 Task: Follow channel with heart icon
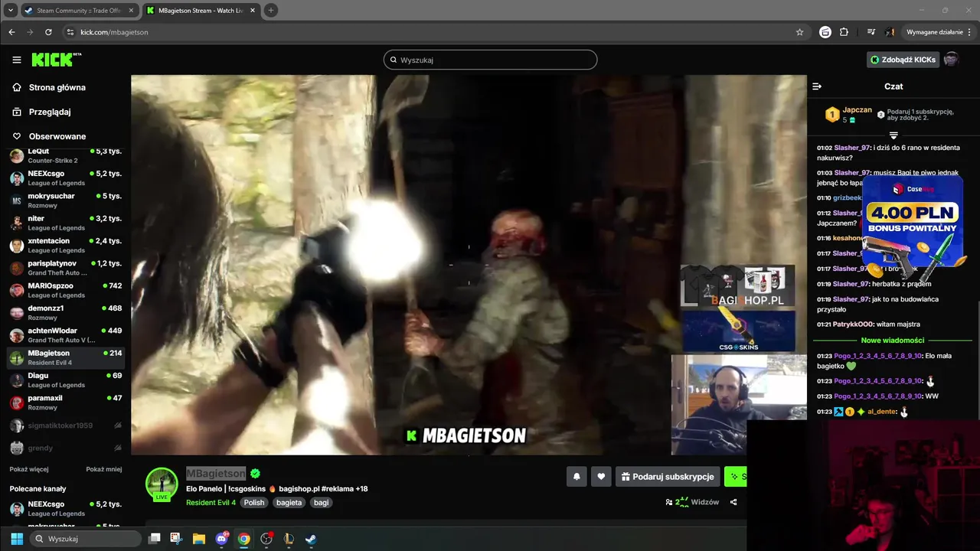601,477
